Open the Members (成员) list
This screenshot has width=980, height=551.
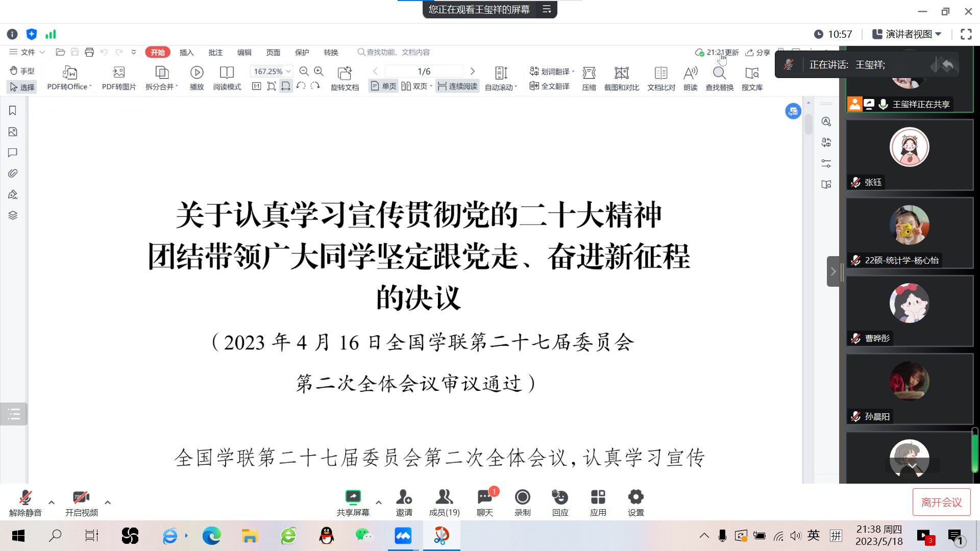[444, 497]
